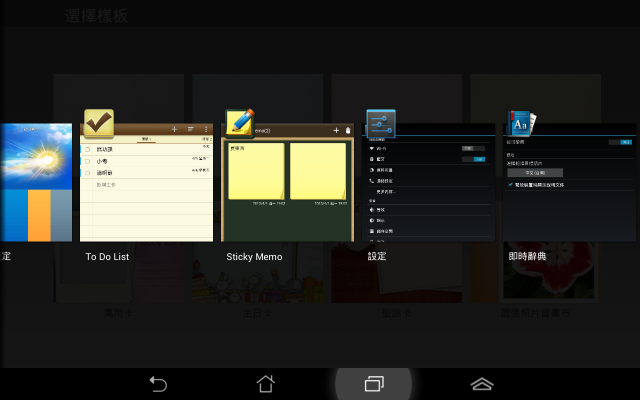
Task: Tap the Home navigation button
Action: [x=266, y=384]
